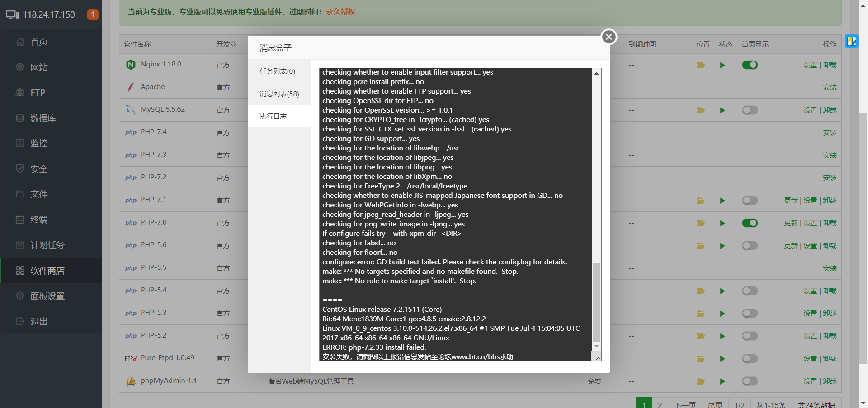Click Nginx green status play icon
Viewport: 868px width, 408px height.
(x=722, y=65)
